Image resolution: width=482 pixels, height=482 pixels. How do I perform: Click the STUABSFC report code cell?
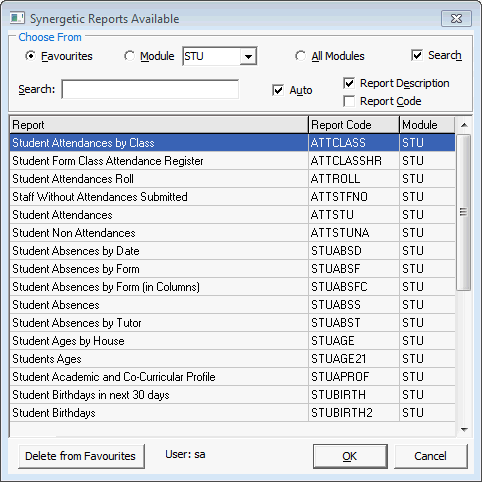pos(354,287)
